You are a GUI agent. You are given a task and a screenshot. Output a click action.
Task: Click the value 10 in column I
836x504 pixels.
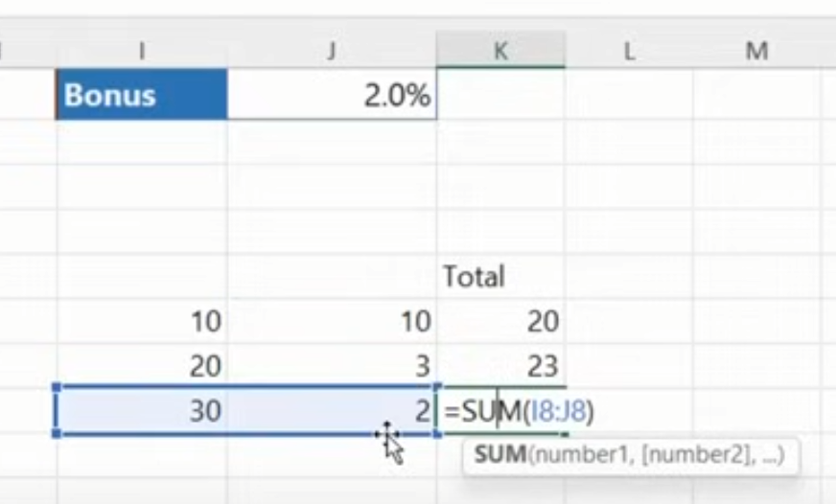tap(142, 322)
